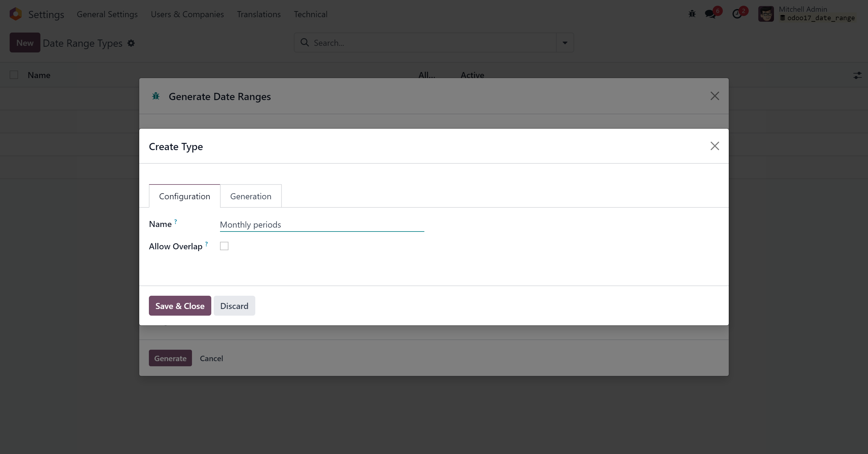Click the Save & Close button
Viewport: 868px width, 454px height.
[x=180, y=306]
